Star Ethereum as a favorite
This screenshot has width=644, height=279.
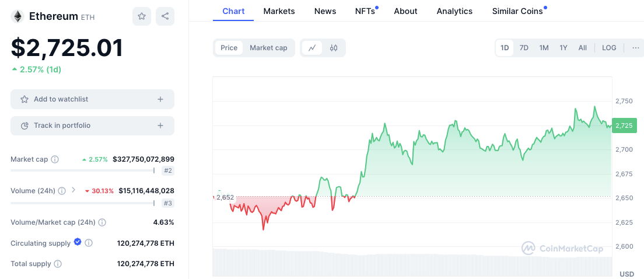142,16
